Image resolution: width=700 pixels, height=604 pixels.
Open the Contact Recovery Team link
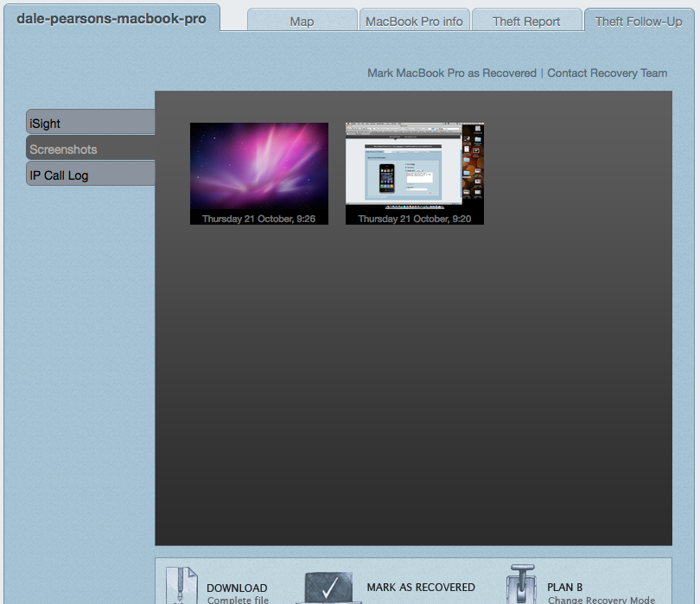[608, 73]
